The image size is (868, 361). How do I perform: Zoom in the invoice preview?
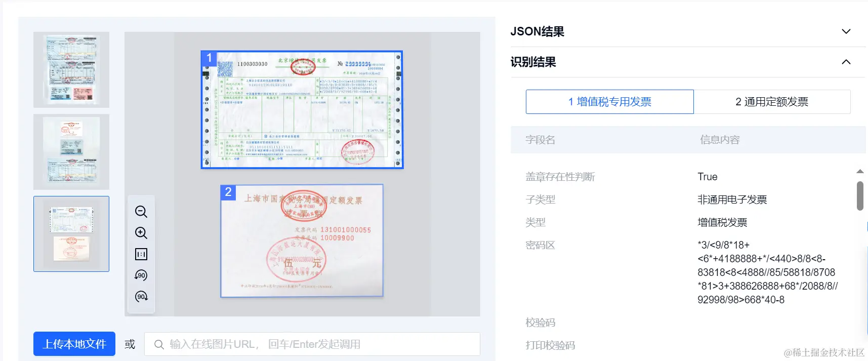coord(141,233)
